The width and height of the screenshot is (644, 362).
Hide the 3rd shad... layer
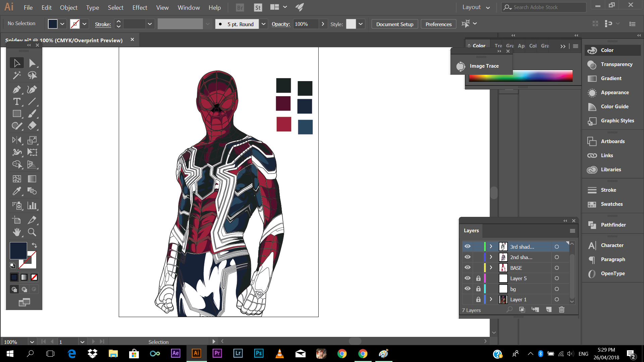tap(468, 246)
